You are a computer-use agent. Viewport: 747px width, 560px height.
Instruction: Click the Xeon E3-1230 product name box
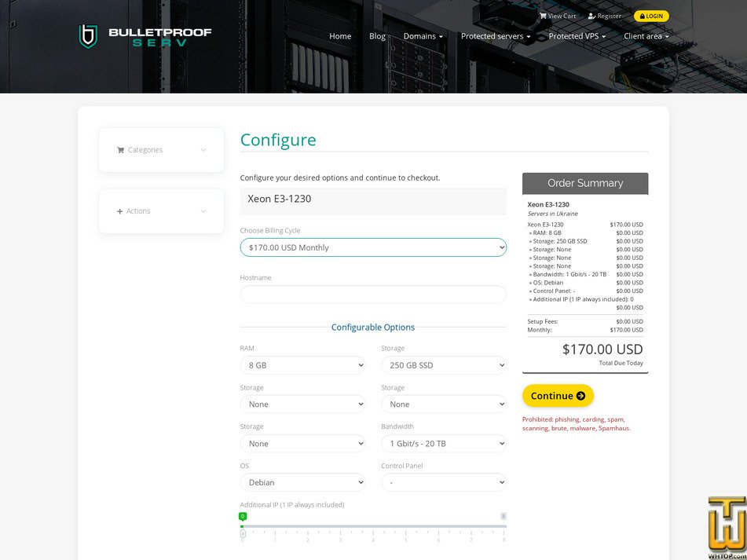(x=373, y=201)
